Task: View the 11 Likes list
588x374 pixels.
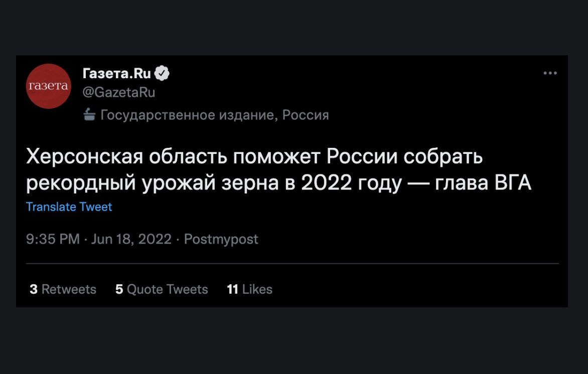Action: 250,289
